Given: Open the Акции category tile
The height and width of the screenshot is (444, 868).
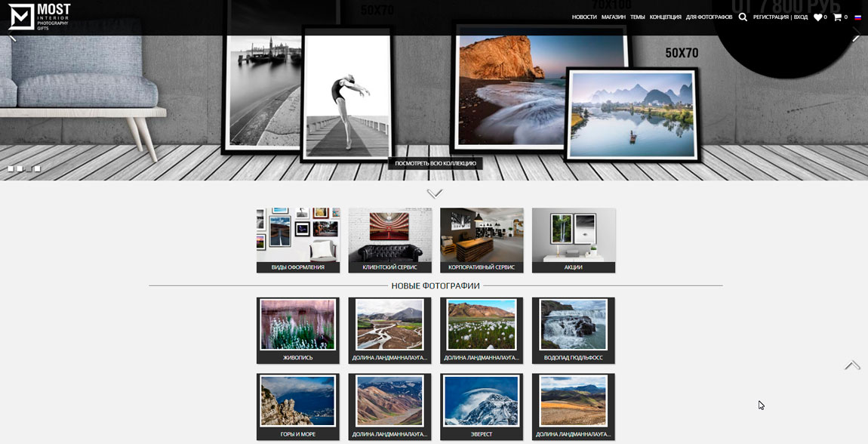Looking at the screenshot, I should point(574,240).
